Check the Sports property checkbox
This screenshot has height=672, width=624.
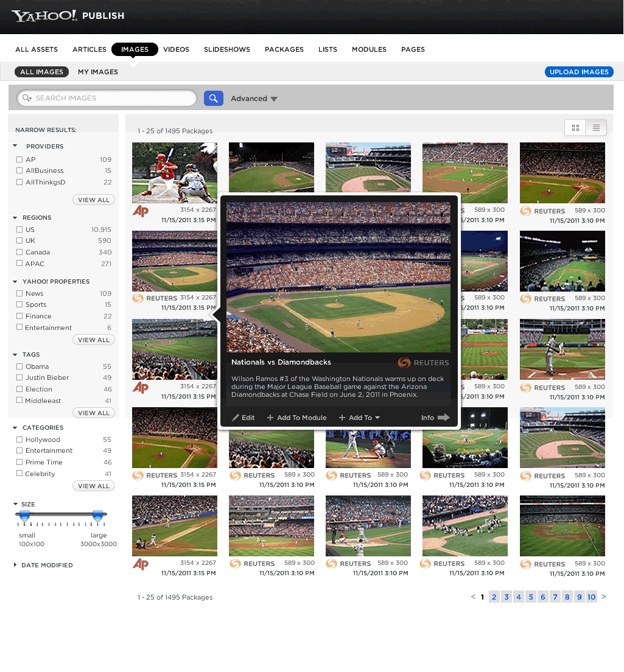[19, 304]
